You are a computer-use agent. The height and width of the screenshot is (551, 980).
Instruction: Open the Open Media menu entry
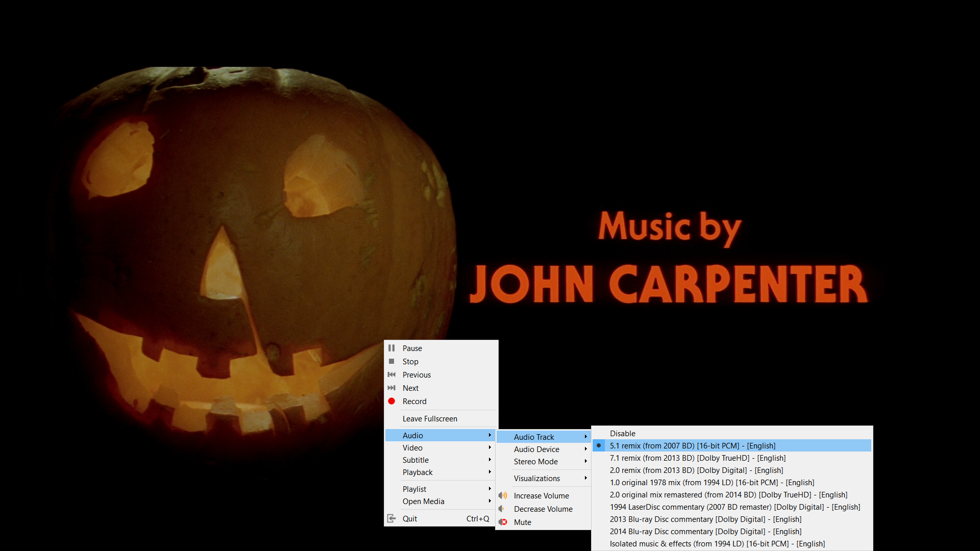pos(441,501)
